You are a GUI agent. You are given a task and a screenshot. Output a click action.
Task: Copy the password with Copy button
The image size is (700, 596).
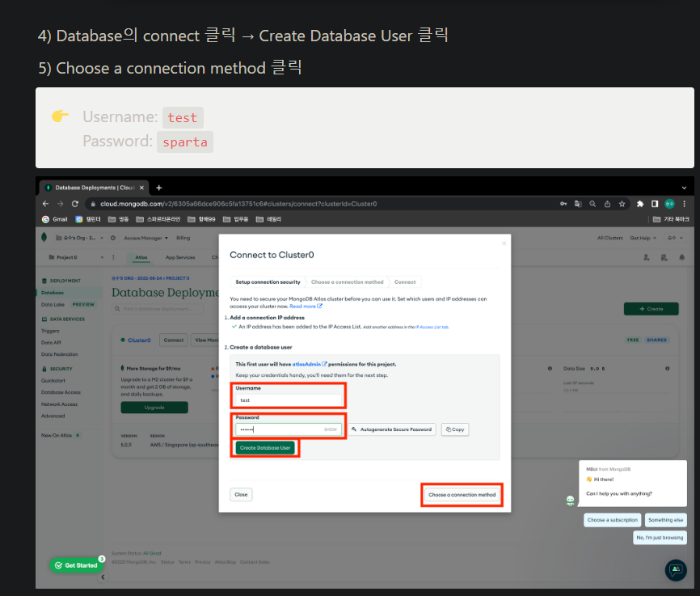coord(455,429)
